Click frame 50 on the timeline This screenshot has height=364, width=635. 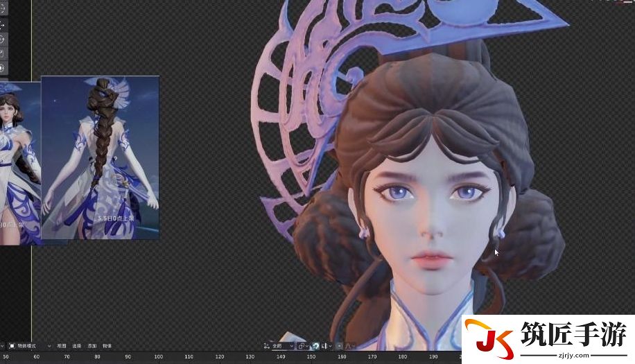[x=6, y=356]
